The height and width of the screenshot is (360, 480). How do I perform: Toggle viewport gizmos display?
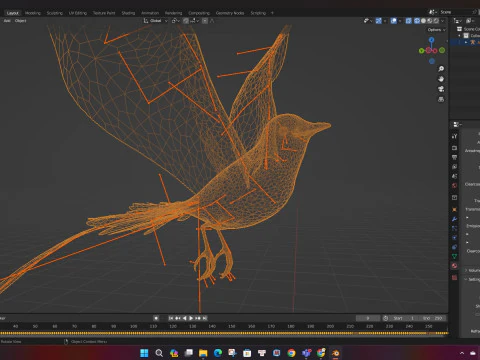(x=379, y=21)
